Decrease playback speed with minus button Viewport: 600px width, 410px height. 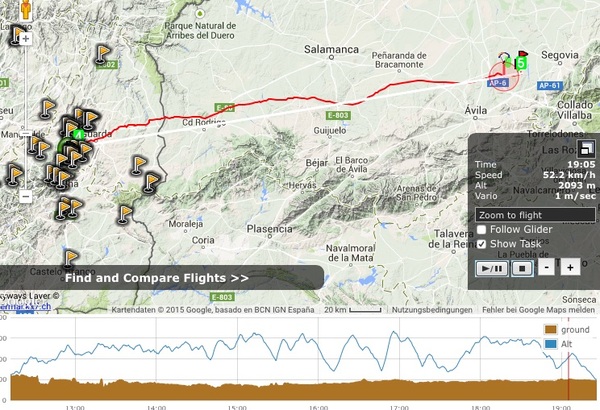pyautogui.click(x=546, y=267)
